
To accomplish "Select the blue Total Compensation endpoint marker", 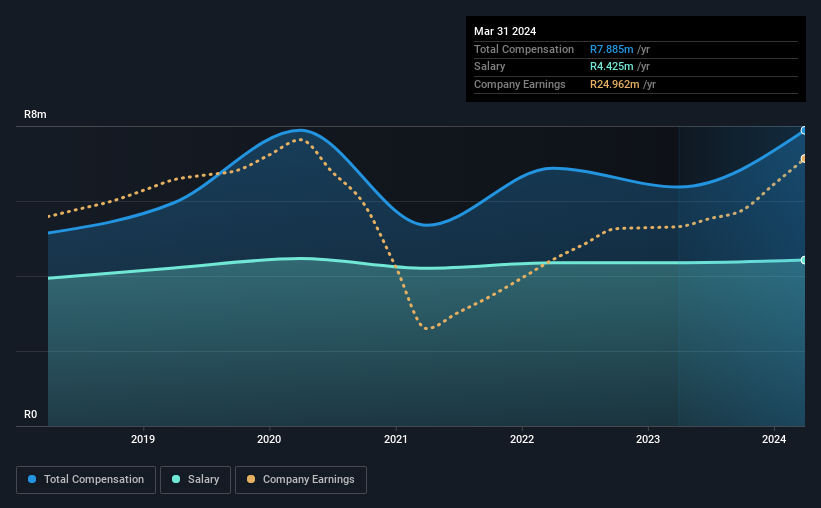I will pyautogui.click(x=804, y=130).
